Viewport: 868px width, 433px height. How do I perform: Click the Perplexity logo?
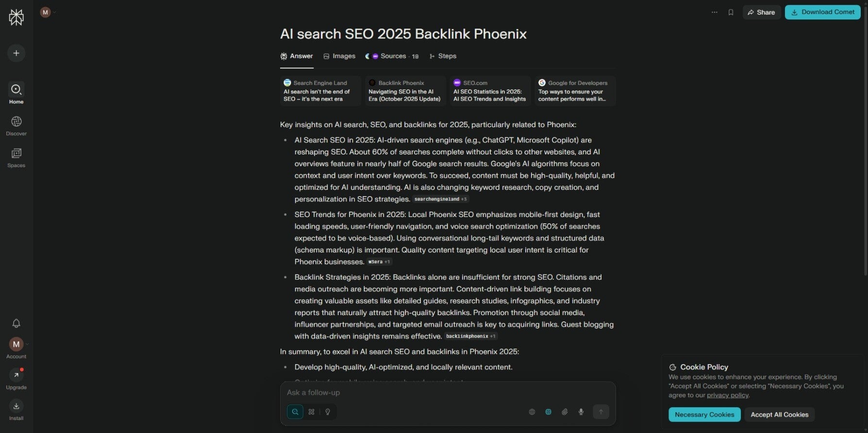point(16,17)
